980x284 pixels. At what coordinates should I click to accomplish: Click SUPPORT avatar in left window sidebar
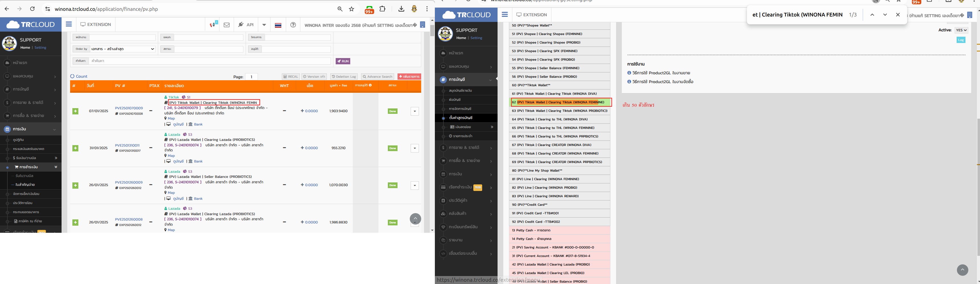[x=9, y=43]
